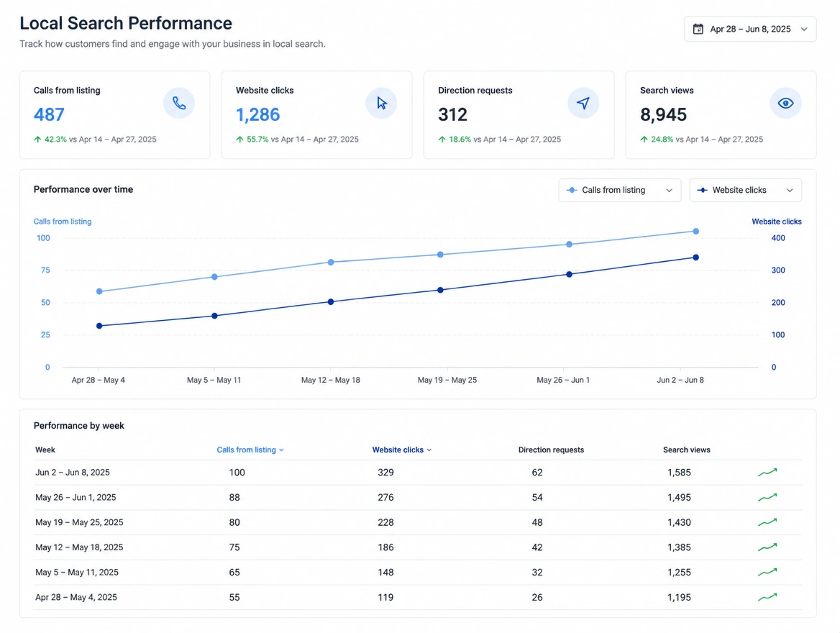Select the May 26 – Jun 1, 2025 table row
The width and height of the screenshot is (840, 633).
pos(418,497)
